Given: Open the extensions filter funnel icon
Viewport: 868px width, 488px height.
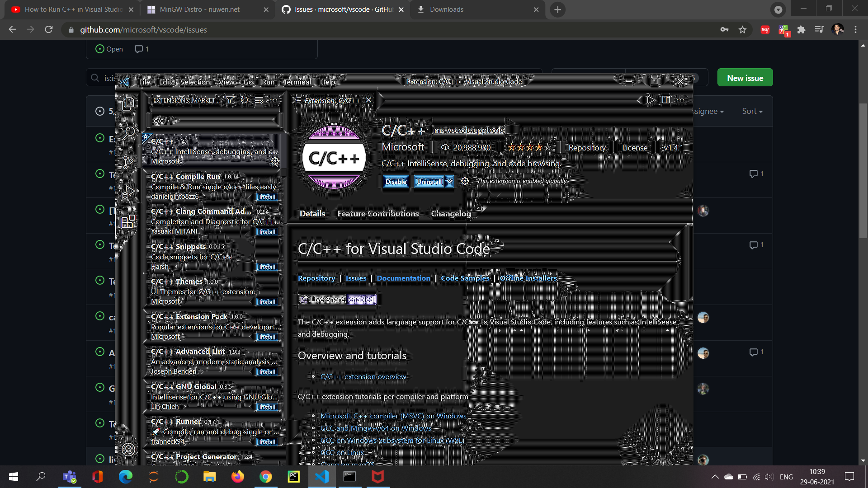Looking at the screenshot, I should (230, 100).
